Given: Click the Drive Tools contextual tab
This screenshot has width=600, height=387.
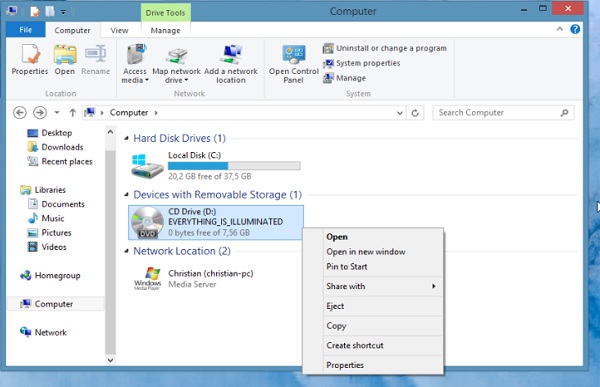Looking at the screenshot, I should [165, 13].
